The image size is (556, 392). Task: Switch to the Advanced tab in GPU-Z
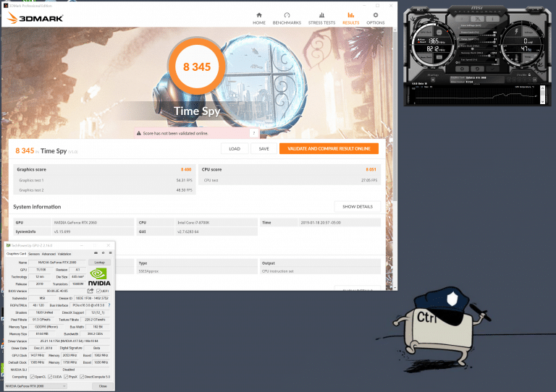point(49,254)
